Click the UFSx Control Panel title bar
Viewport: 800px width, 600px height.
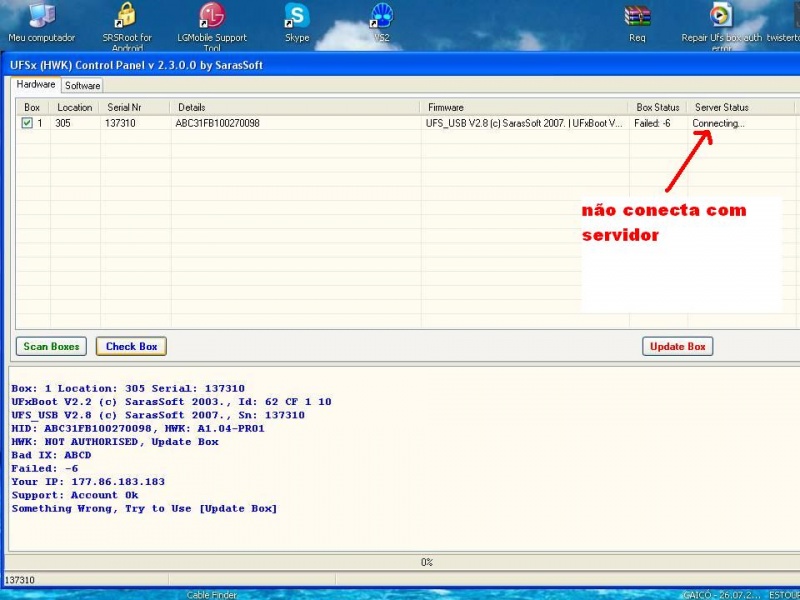coord(402,65)
